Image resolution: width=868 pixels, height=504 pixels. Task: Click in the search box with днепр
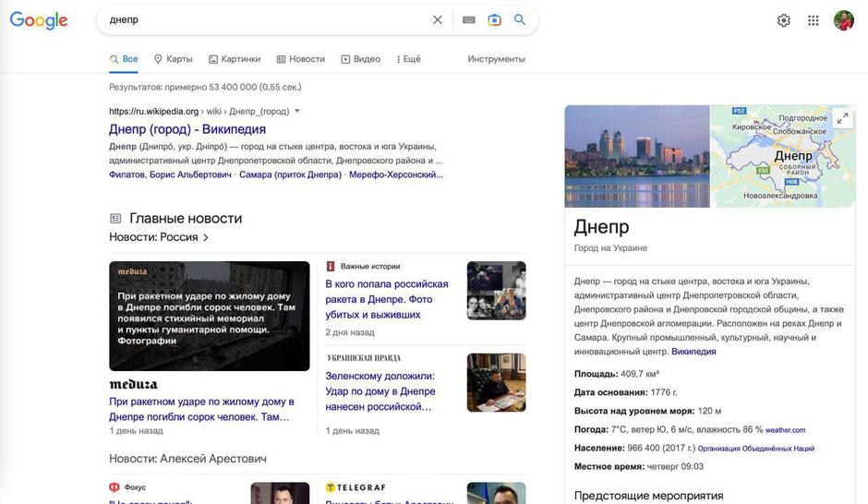(266, 20)
